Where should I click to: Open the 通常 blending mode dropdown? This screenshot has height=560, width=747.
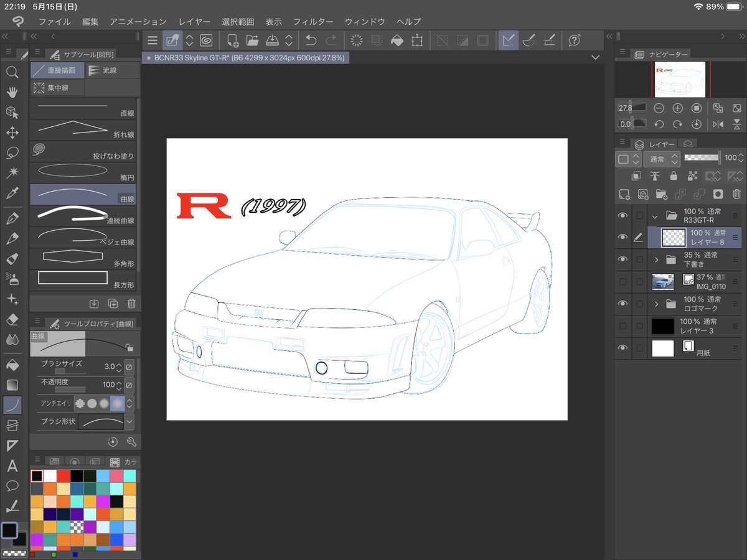click(x=662, y=159)
